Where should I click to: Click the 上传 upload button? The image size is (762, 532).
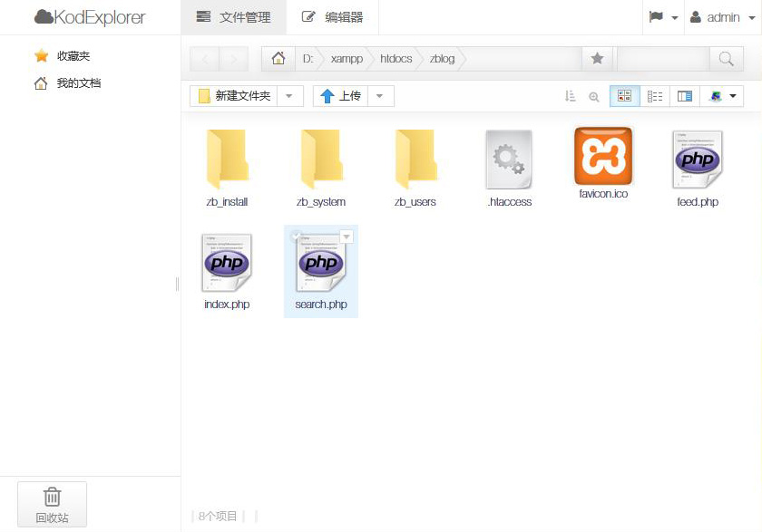pos(340,96)
